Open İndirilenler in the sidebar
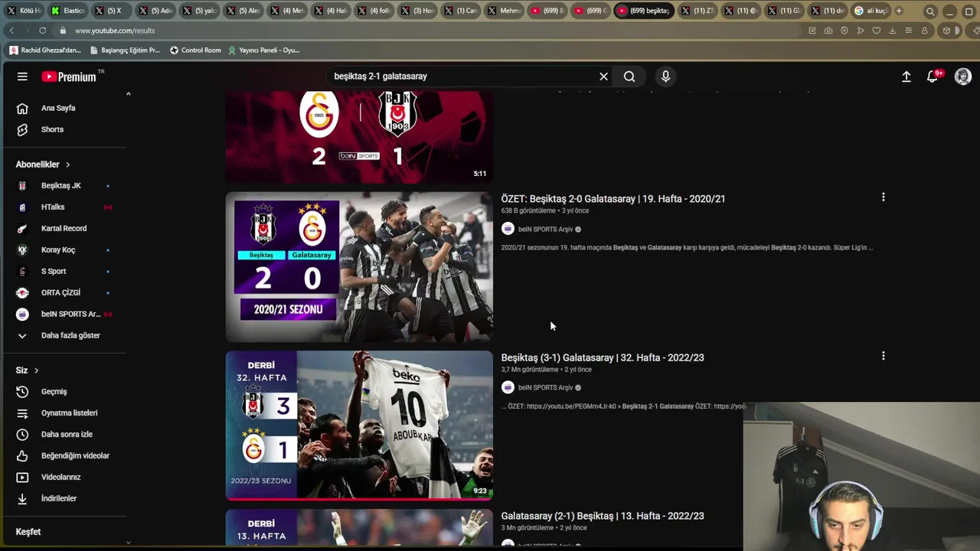This screenshot has height=551, width=980. point(64,498)
